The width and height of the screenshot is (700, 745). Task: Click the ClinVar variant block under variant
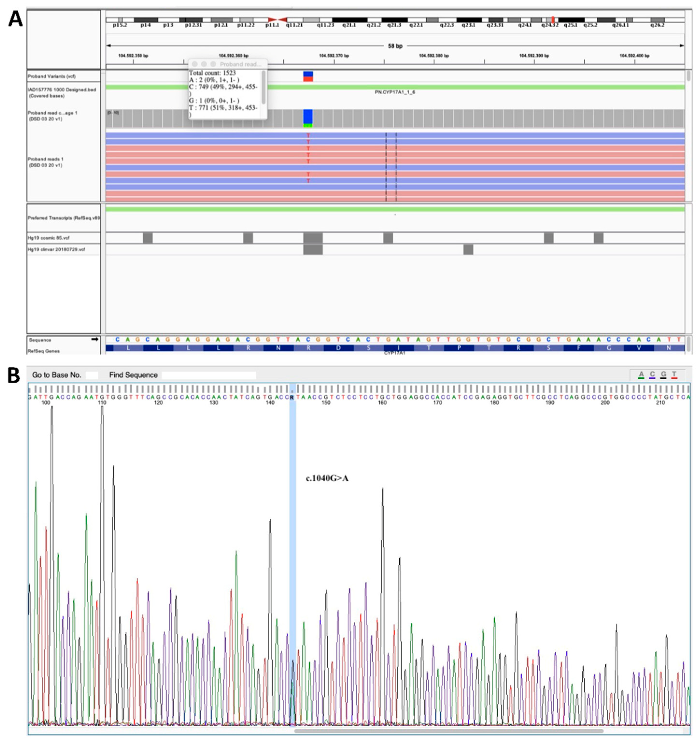click(313, 250)
